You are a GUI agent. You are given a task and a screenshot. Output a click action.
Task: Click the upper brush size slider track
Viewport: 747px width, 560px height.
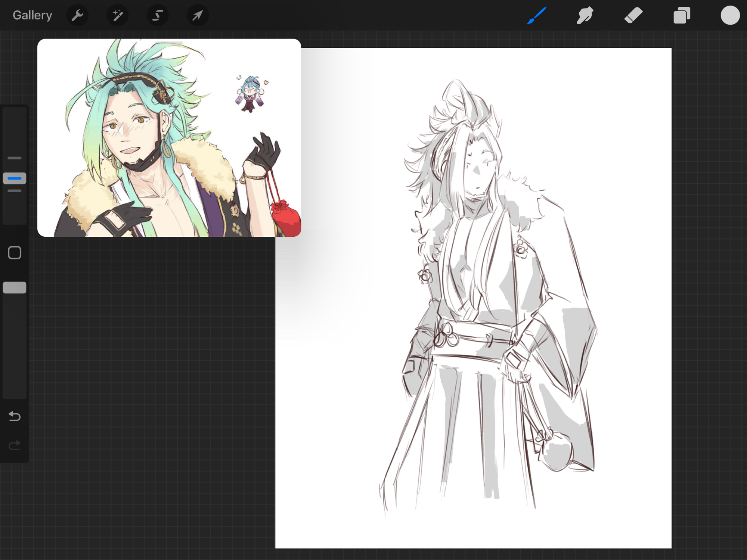(x=15, y=131)
